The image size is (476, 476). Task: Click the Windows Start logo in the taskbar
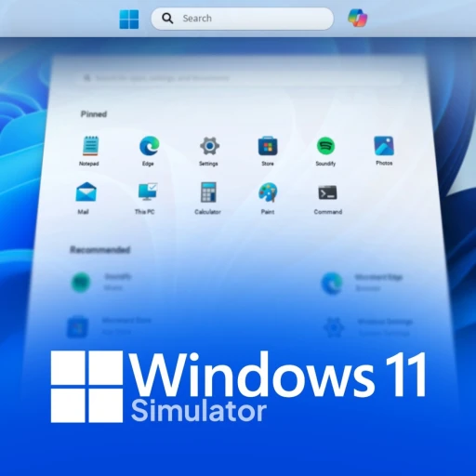tap(129, 19)
